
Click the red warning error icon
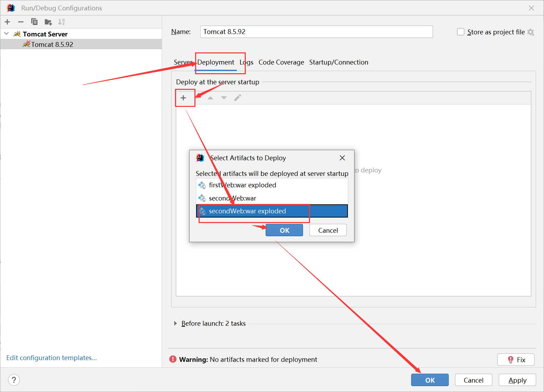pos(173,359)
